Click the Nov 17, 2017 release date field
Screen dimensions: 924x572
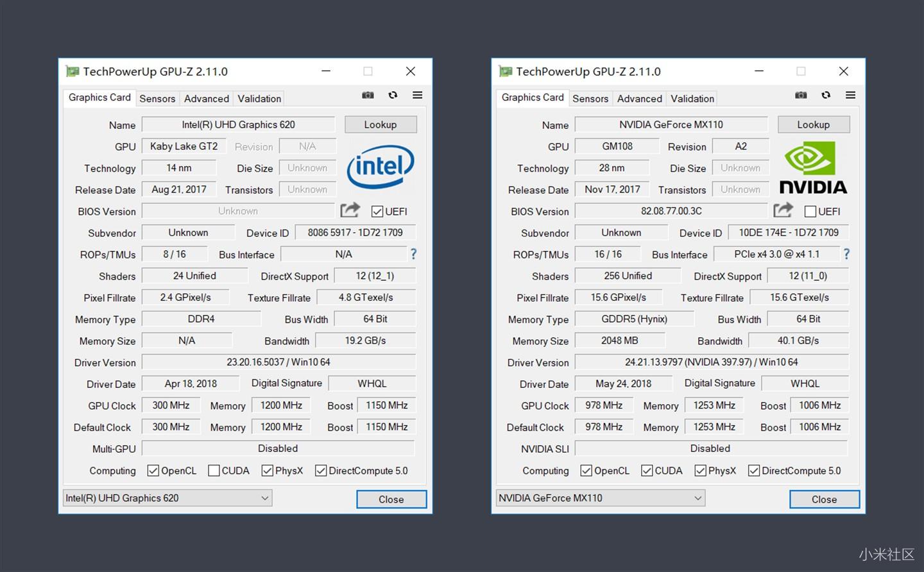click(612, 190)
